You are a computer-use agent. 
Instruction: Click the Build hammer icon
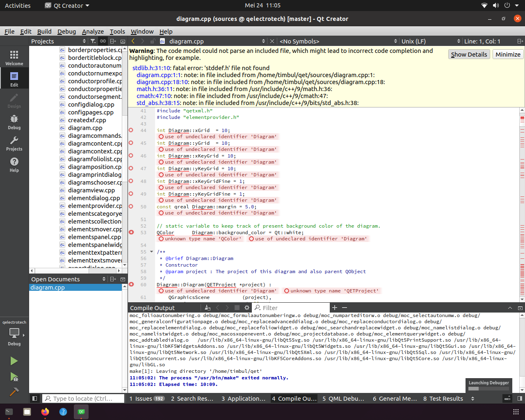click(x=14, y=392)
